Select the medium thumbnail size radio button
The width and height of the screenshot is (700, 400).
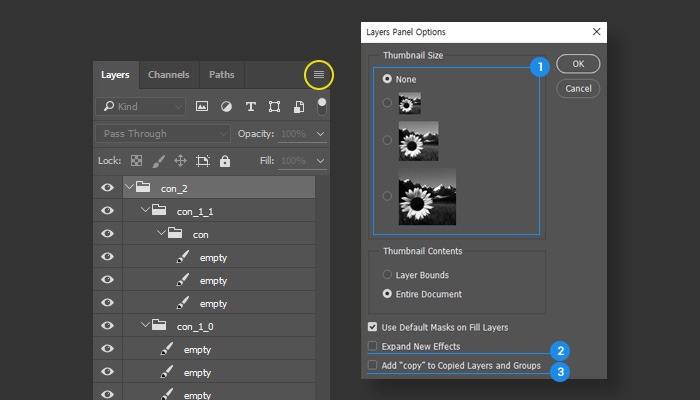(387, 140)
